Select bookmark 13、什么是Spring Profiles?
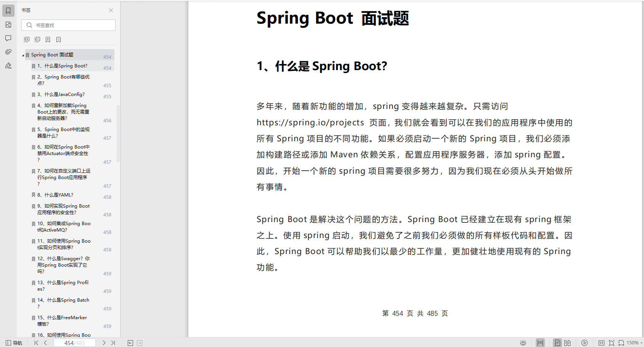Image resolution: width=644 pixels, height=347 pixels. coord(63,286)
